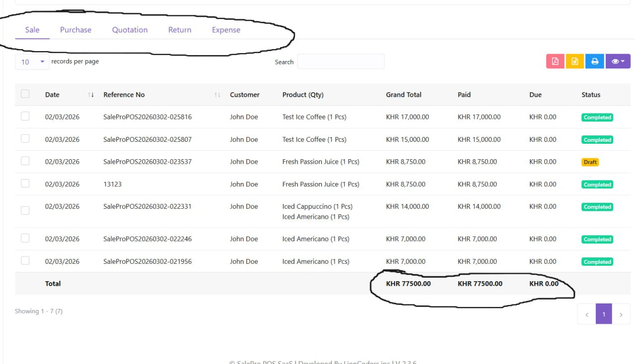Toggle select-all checkbox in table header
Image resolution: width=635 pixels, height=364 pixels.
click(25, 94)
